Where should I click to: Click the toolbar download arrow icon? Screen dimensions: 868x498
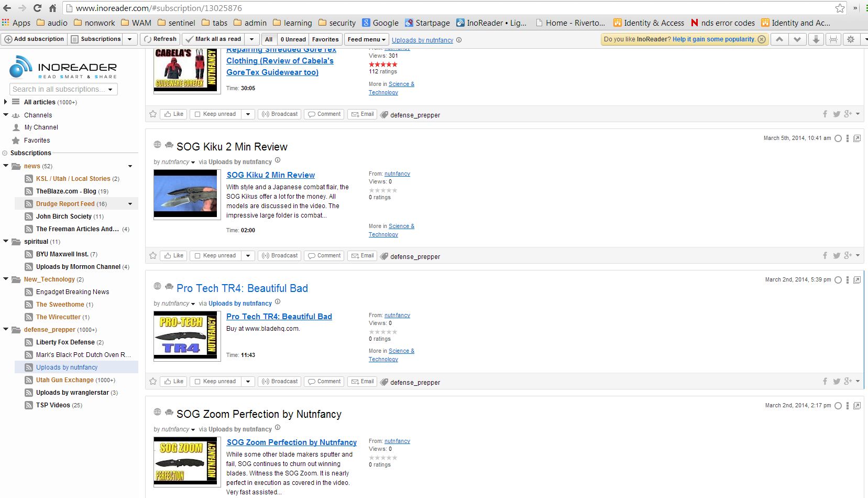coord(816,39)
